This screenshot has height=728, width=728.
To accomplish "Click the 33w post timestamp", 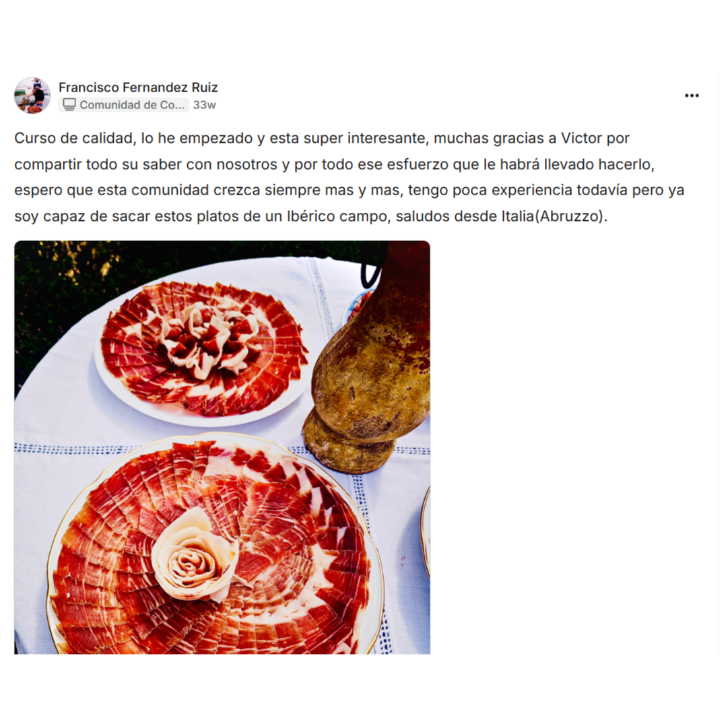I will pos(204,105).
